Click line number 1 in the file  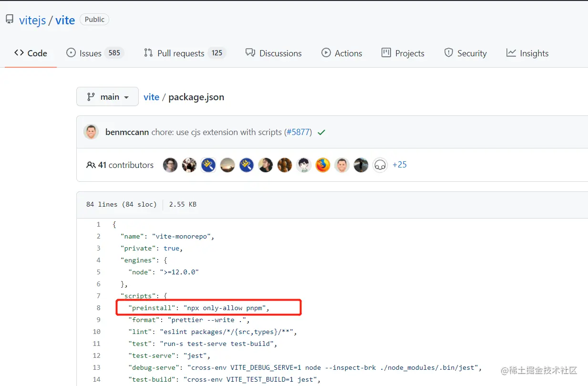pyautogui.click(x=98, y=224)
